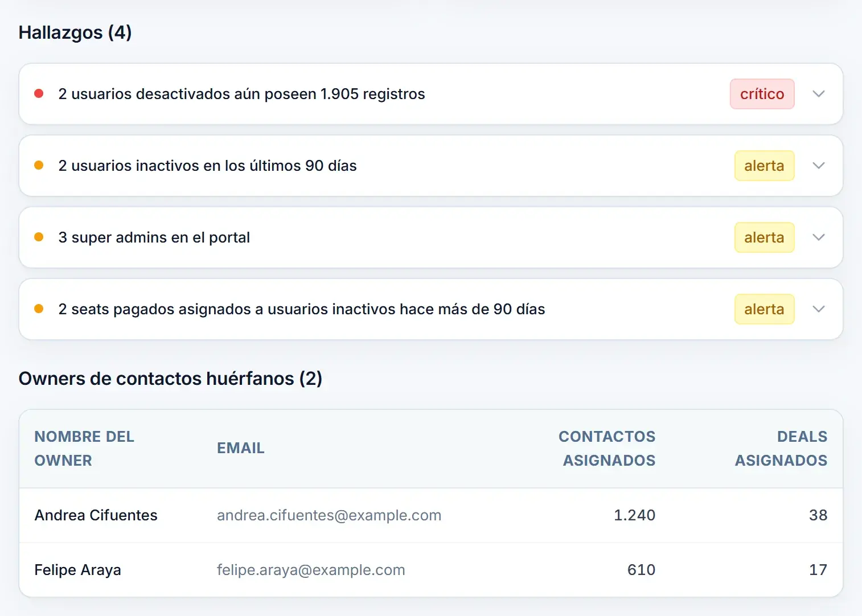Click the 'crítico' severity badge
This screenshot has width=862, height=616.
point(762,94)
